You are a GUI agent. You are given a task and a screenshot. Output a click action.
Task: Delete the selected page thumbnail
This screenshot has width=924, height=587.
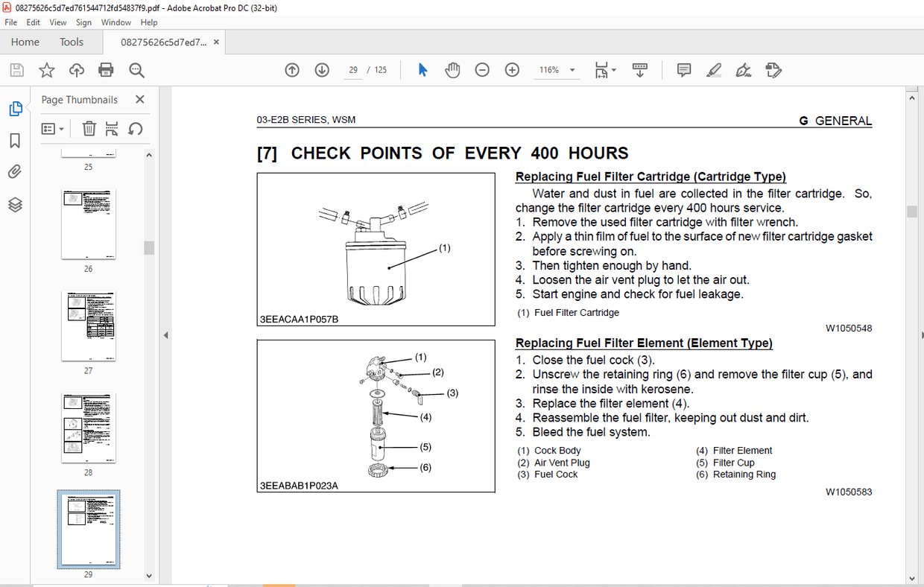(89, 128)
